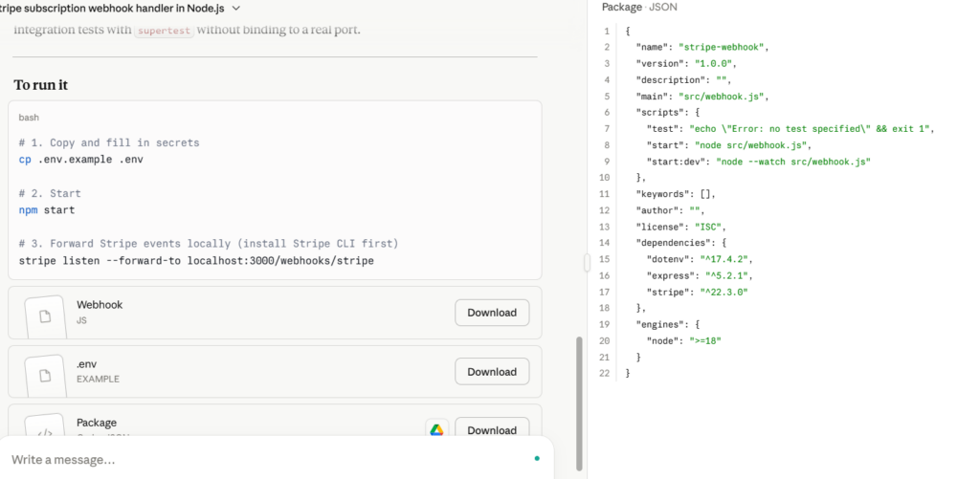Click the .env file name label
The width and height of the screenshot is (980, 479).
click(x=87, y=364)
